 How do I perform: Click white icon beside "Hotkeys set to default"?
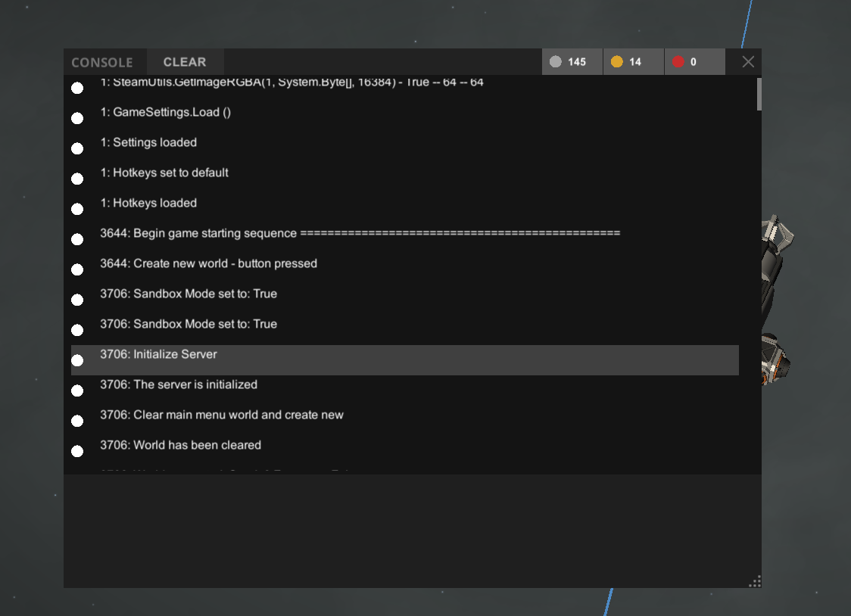click(x=77, y=179)
